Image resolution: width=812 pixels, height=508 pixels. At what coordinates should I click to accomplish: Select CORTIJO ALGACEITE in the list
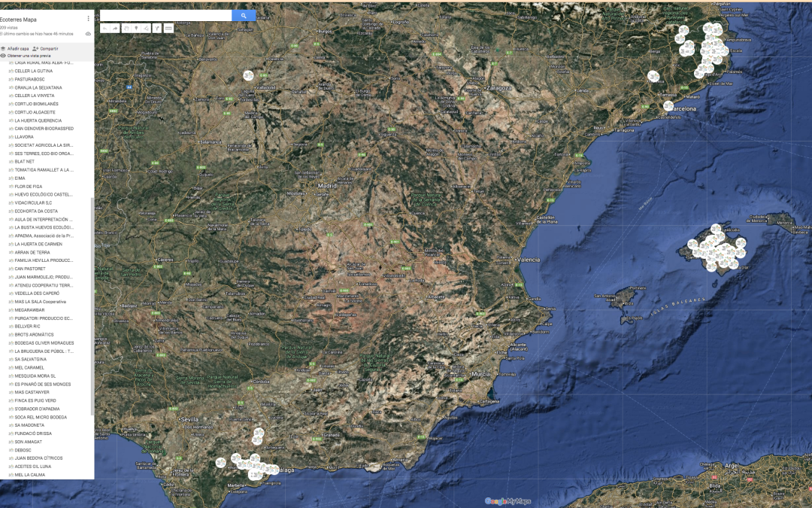(x=35, y=112)
